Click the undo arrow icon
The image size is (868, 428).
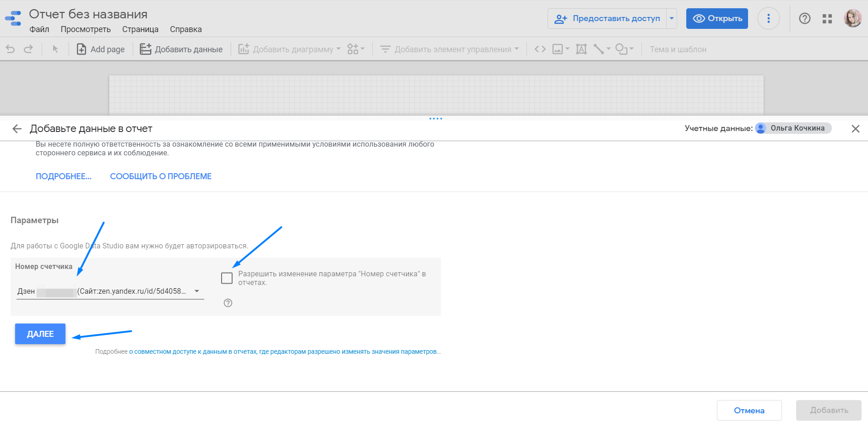(x=11, y=49)
